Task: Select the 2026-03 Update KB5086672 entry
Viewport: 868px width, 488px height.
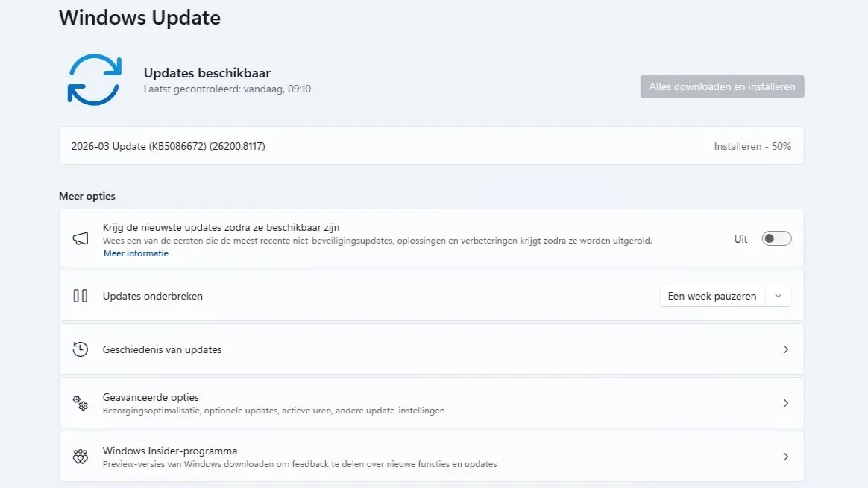Action: (168, 146)
